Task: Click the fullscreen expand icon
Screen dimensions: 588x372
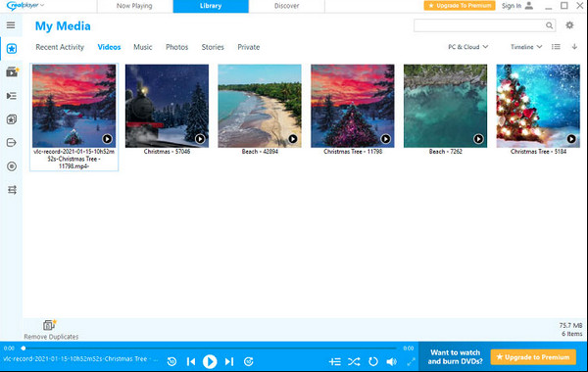Action: tap(411, 361)
